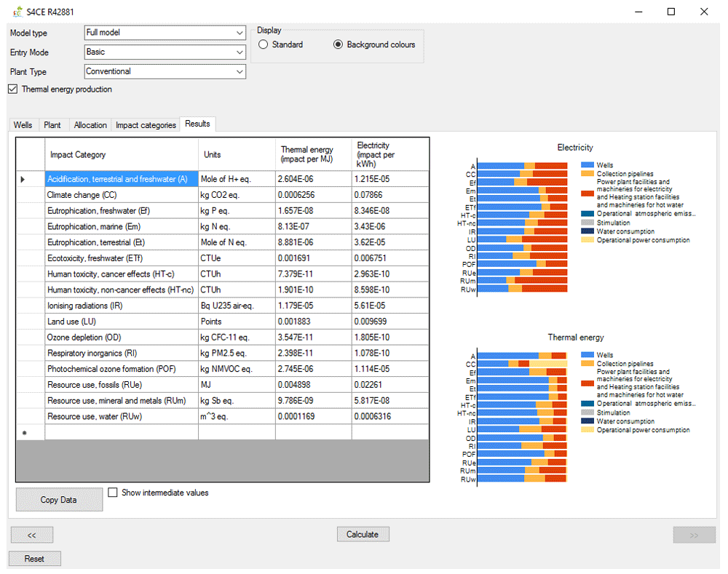
Task: Select the Resource use, water (RUw) cell
Action: point(121,416)
